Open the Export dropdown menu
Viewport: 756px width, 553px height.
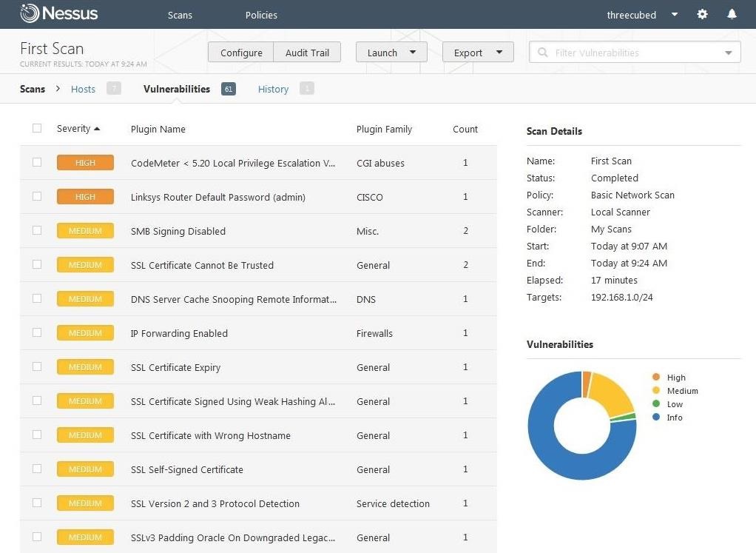click(477, 53)
